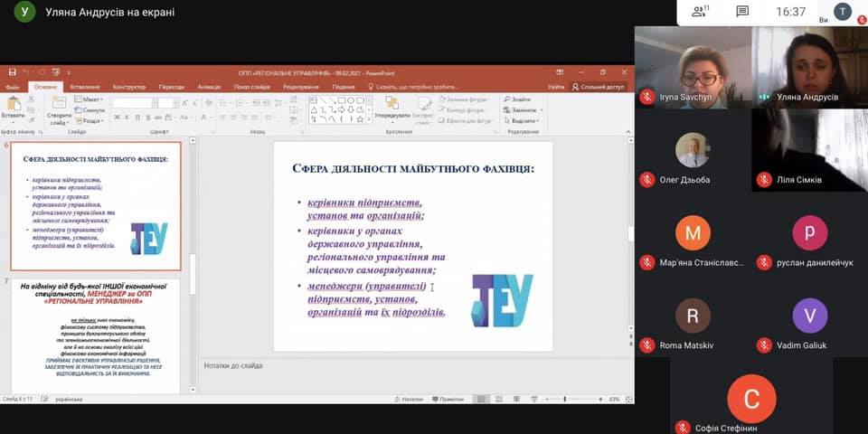
Task: Click the Share (Спільний доступ) button
Action: pyautogui.click(x=599, y=87)
